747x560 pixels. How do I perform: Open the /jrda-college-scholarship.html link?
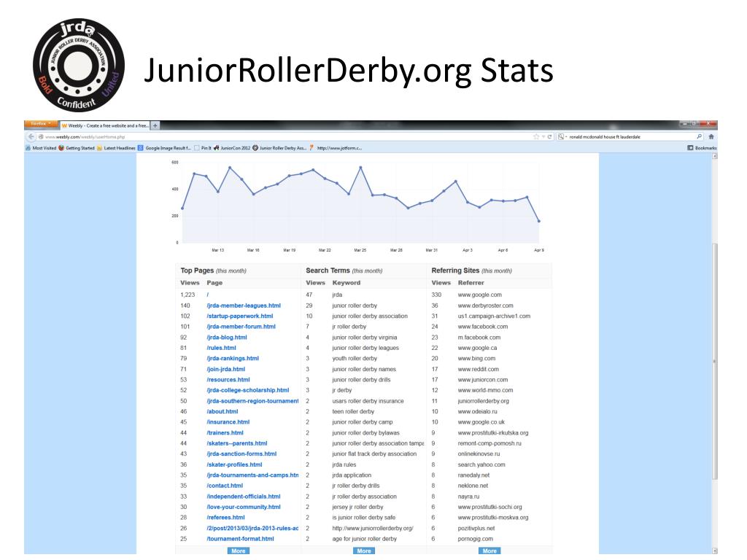(x=248, y=390)
